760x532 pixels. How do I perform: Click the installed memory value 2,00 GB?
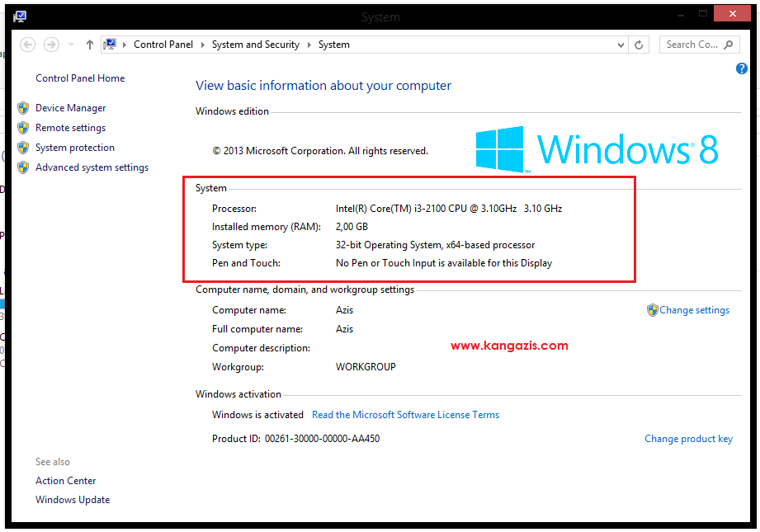[352, 227]
